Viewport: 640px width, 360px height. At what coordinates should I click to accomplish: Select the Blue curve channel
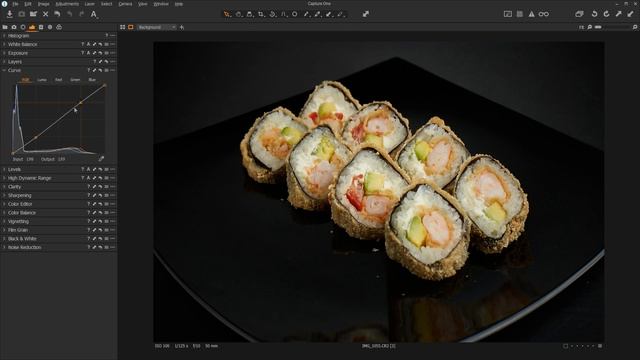[92, 80]
